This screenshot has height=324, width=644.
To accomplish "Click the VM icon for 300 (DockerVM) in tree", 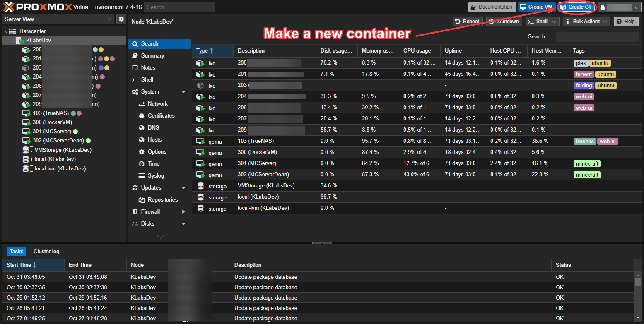I will pyautogui.click(x=26, y=122).
